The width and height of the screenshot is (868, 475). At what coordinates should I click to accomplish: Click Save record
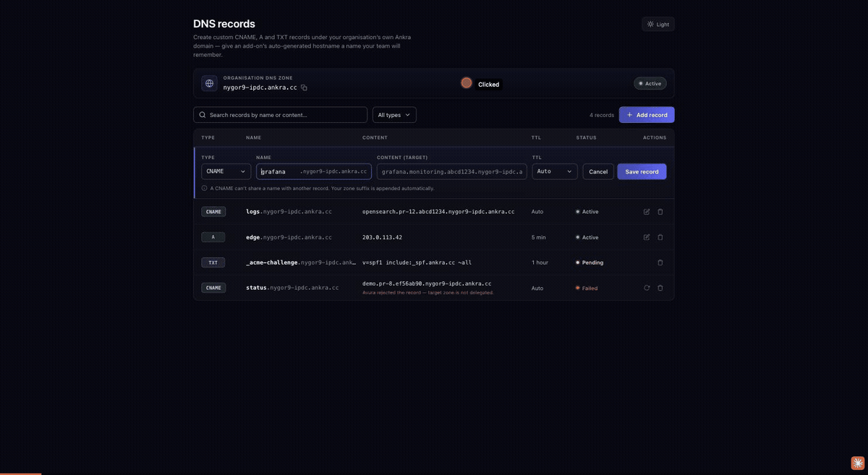click(642, 171)
